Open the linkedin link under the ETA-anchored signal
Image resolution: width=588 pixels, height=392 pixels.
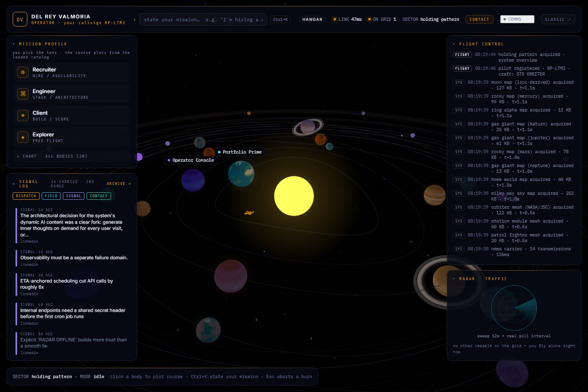[29, 294]
